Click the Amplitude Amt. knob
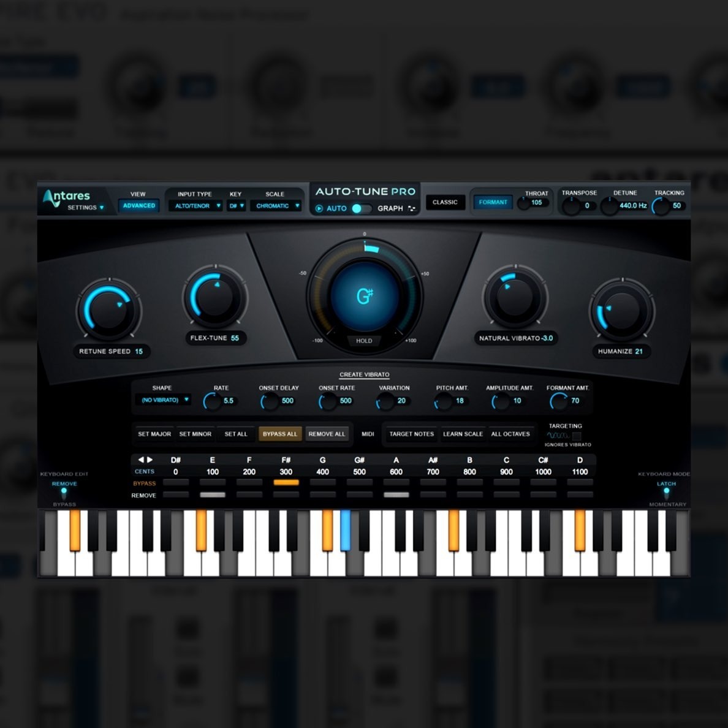The image size is (728, 728). click(x=501, y=401)
